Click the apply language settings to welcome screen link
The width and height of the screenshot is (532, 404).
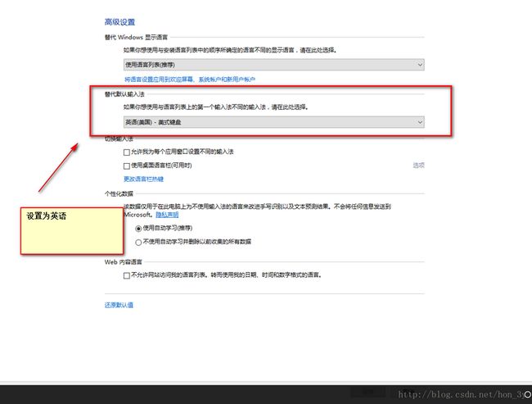pyautogui.click(x=190, y=79)
